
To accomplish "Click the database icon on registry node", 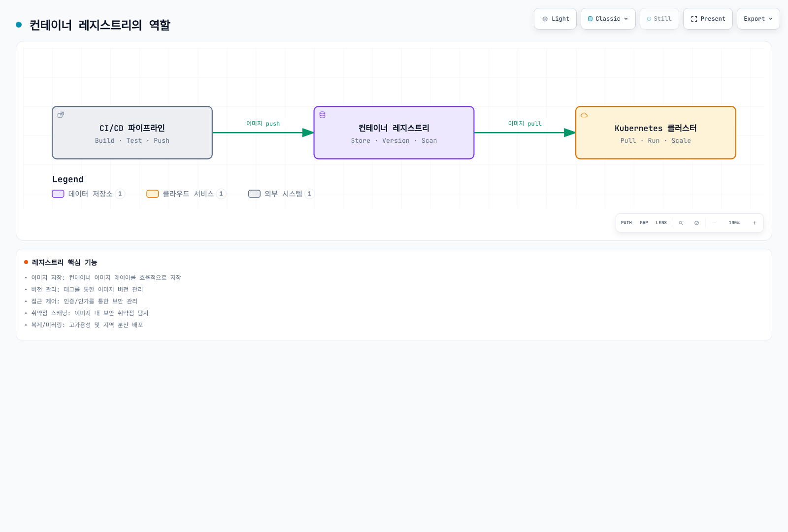I will (323, 115).
